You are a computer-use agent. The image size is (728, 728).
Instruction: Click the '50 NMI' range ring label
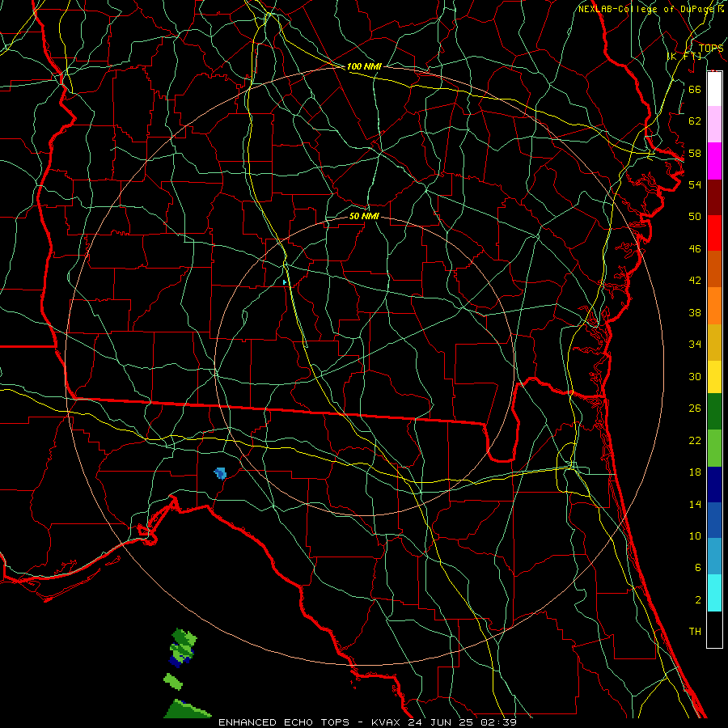(x=364, y=216)
